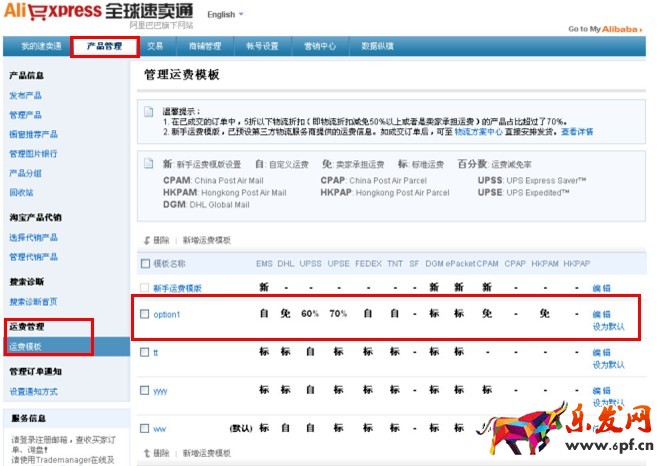The image size is (664, 466).
Task: Open 物流方案中心 link in tips
Action: [479, 132]
